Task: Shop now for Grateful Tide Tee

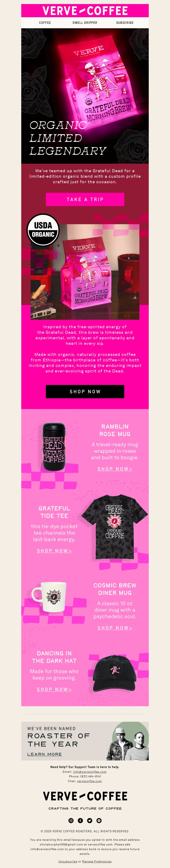Action: [x=54, y=551]
